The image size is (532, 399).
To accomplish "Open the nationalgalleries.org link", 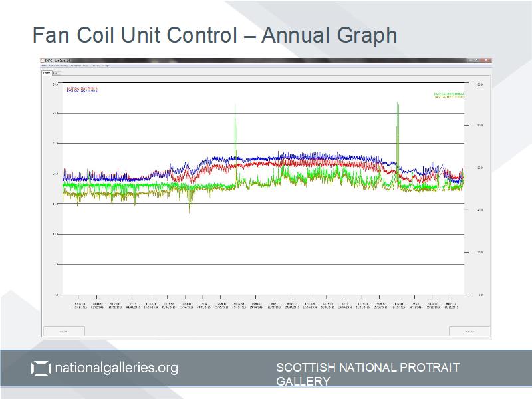I will point(116,368).
